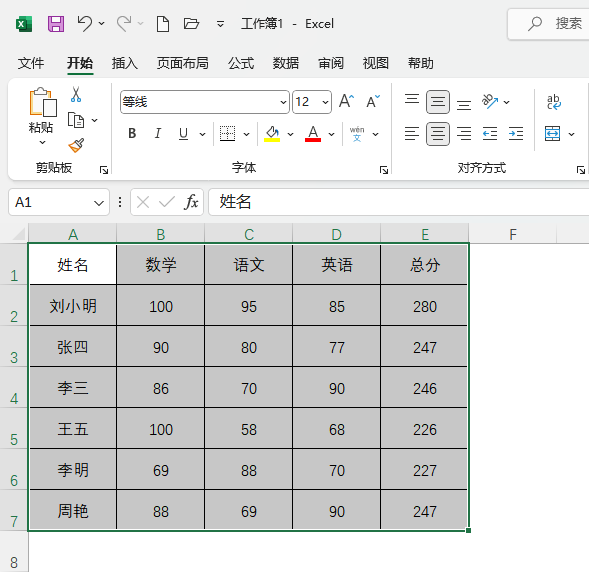Open the 公式 ribbon tab
This screenshot has height=572, width=589.
[x=241, y=63]
